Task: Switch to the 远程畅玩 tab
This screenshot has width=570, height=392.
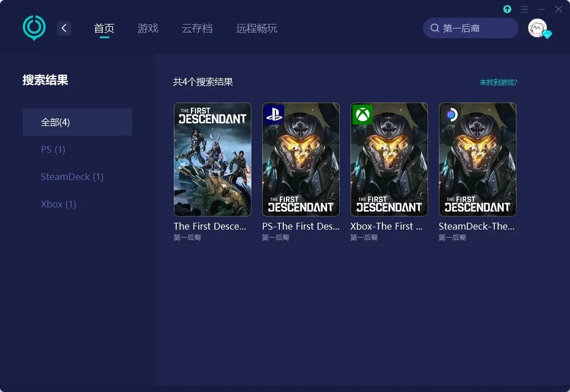Action: [256, 28]
